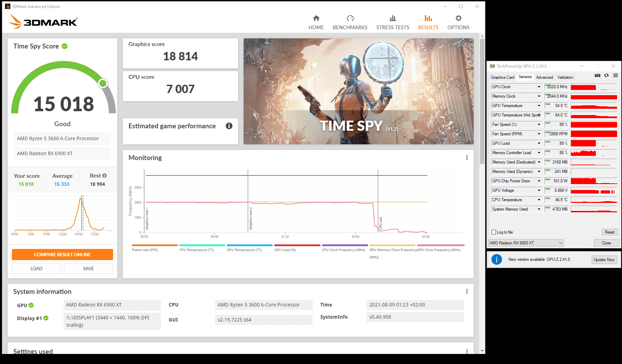Click the GPU Load sensor history graph

[x=594, y=143]
